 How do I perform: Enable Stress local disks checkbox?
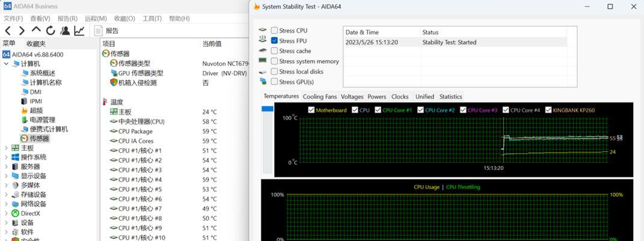pyautogui.click(x=274, y=72)
